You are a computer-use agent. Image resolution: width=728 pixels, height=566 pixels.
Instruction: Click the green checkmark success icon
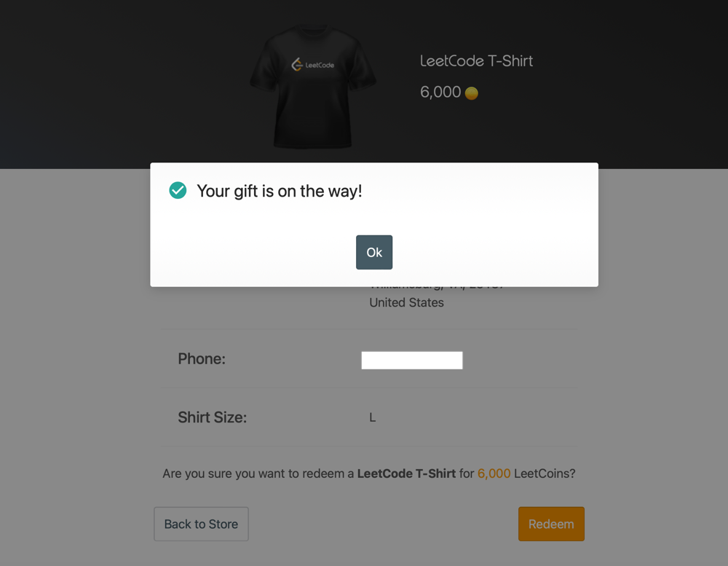(178, 191)
